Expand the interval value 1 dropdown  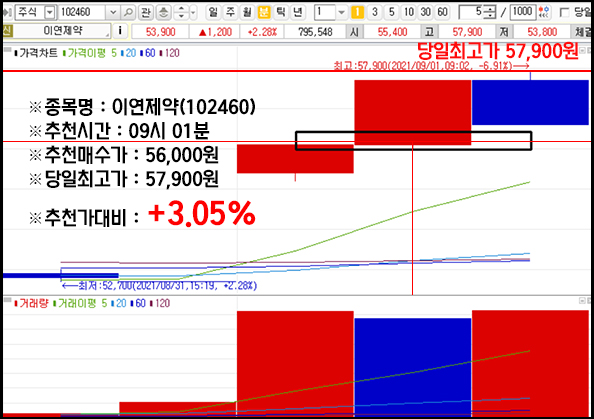coord(341,13)
